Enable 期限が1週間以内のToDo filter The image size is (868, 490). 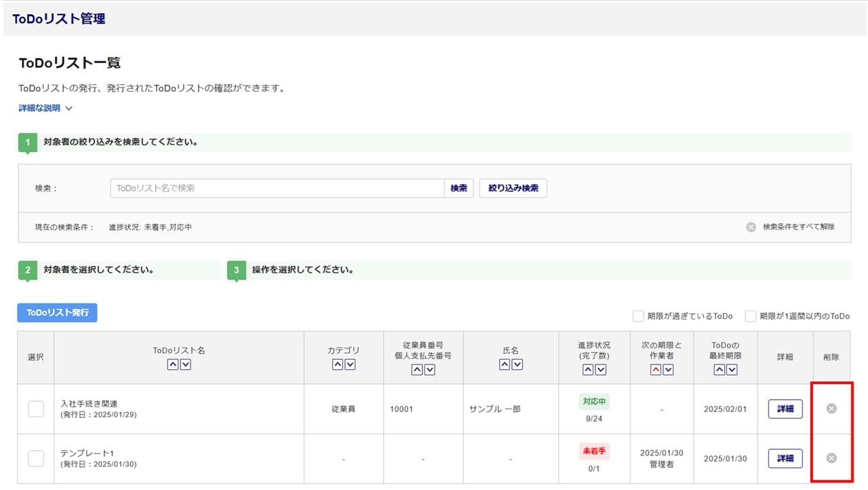[x=751, y=316]
